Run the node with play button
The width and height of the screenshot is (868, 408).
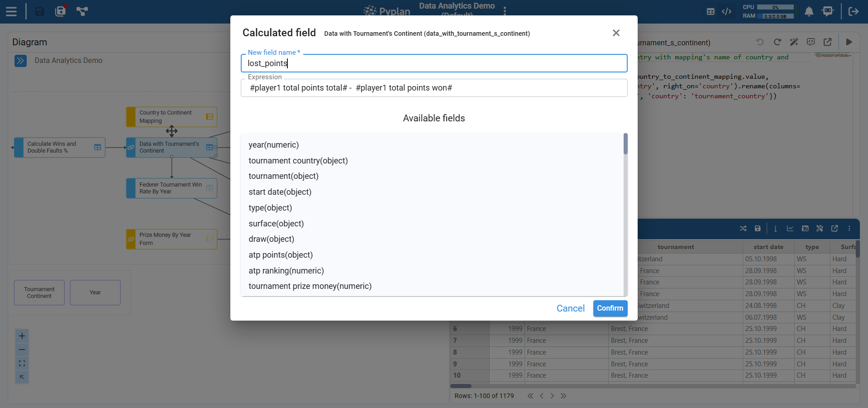point(849,42)
